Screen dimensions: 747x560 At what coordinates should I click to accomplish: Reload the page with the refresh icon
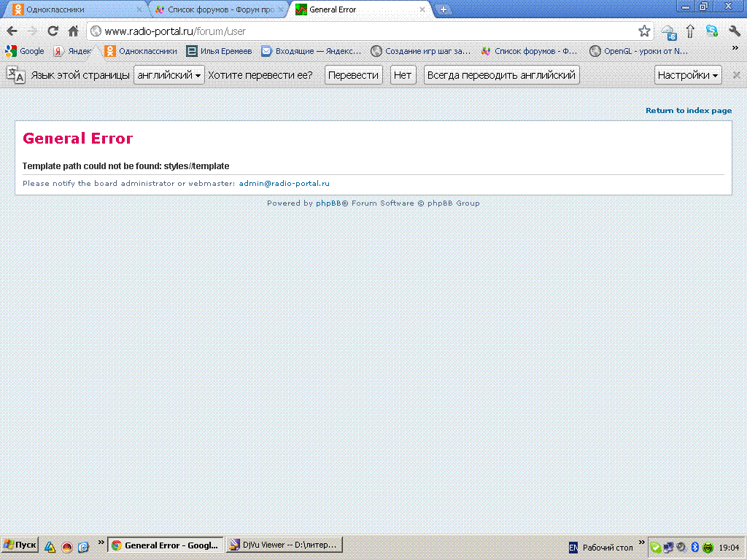(53, 31)
